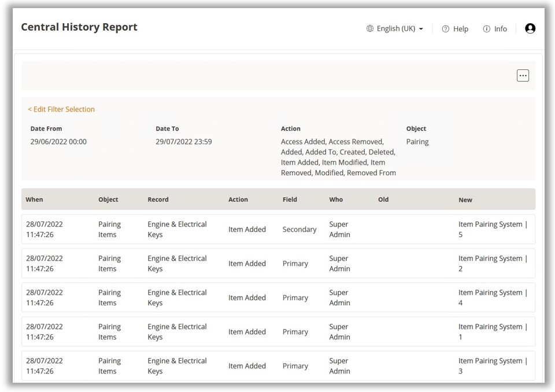Click Item Added in the Secondary row
The image size is (555, 392).
click(247, 230)
